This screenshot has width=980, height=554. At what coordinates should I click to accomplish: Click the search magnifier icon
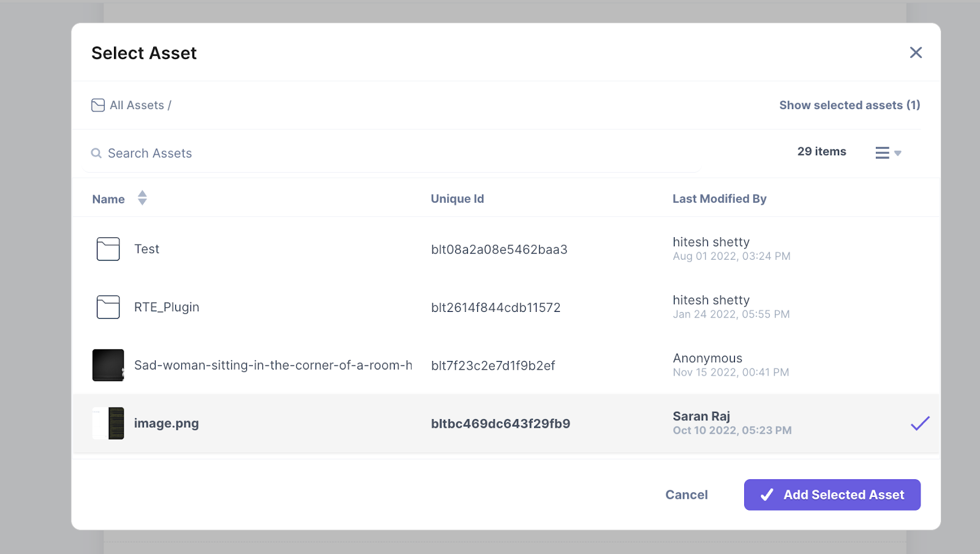point(96,153)
